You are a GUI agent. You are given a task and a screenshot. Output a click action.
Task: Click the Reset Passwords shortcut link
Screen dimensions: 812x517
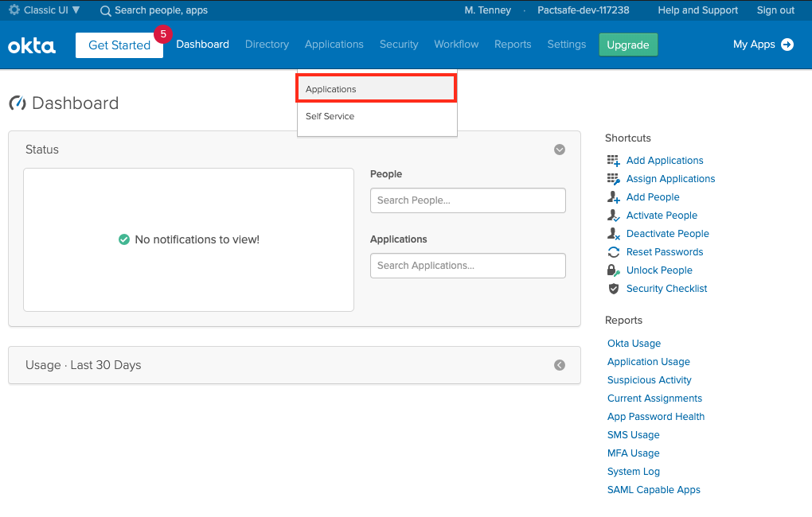(665, 252)
